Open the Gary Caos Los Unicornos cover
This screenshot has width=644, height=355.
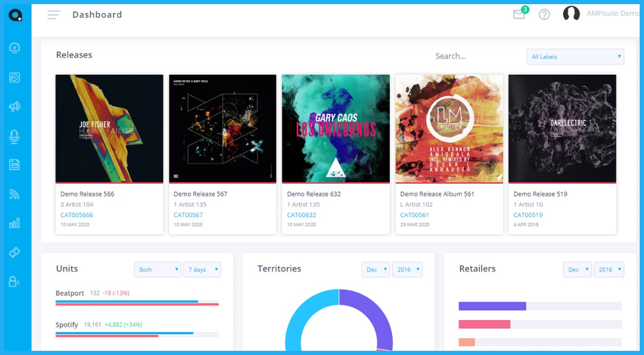(336, 129)
